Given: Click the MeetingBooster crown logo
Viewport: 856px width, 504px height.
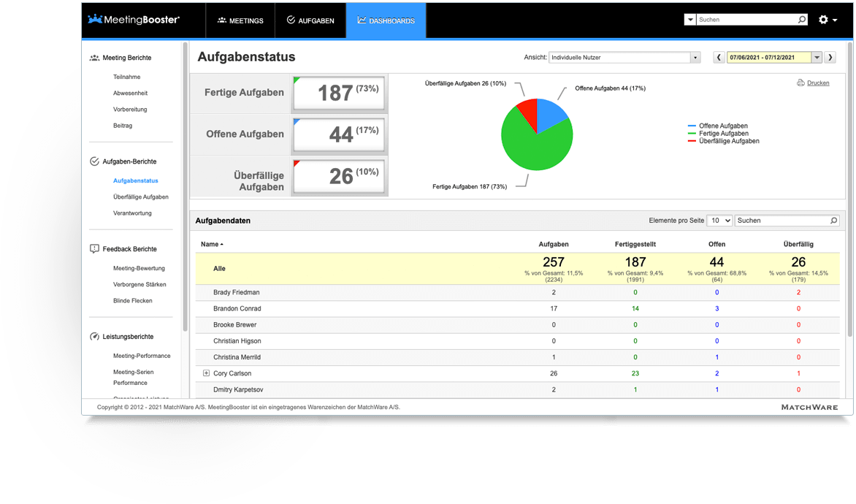Looking at the screenshot, I should pyautogui.click(x=95, y=19).
